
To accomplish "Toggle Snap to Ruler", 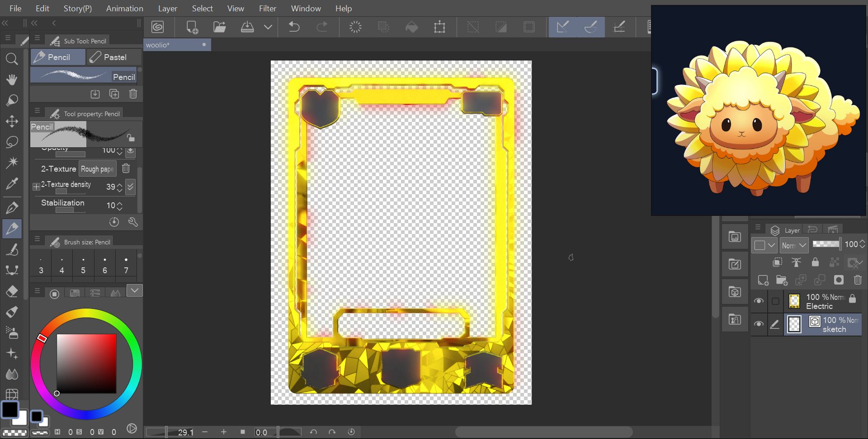I will pos(562,27).
